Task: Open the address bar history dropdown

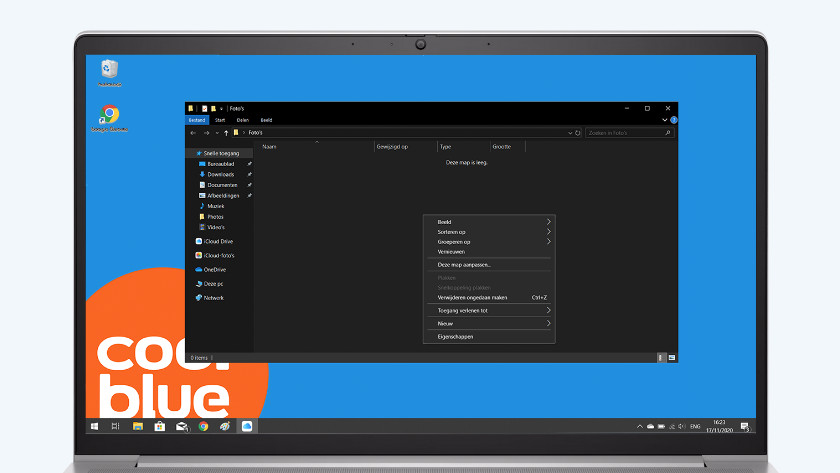Action: point(570,133)
